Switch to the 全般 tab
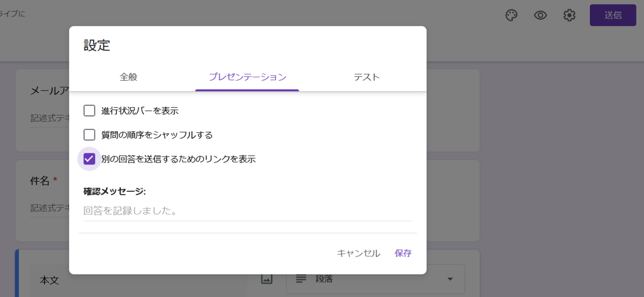The height and width of the screenshot is (297, 644). 129,77
